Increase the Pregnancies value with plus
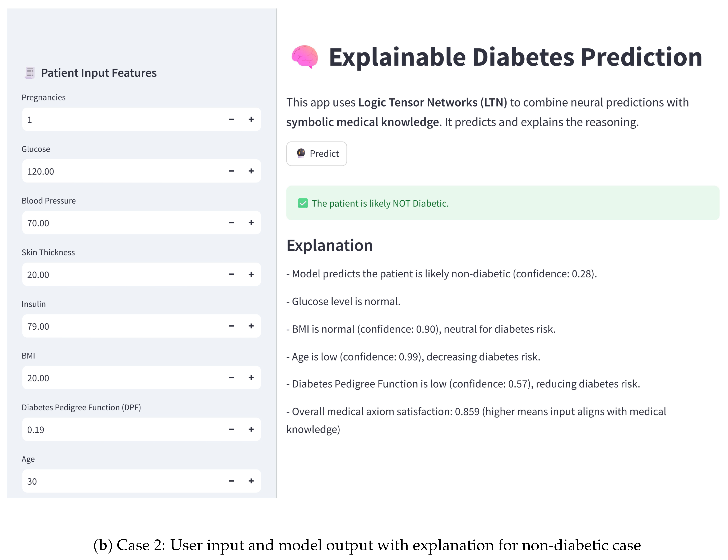Image resolution: width=728 pixels, height=560 pixels. [x=251, y=119]
